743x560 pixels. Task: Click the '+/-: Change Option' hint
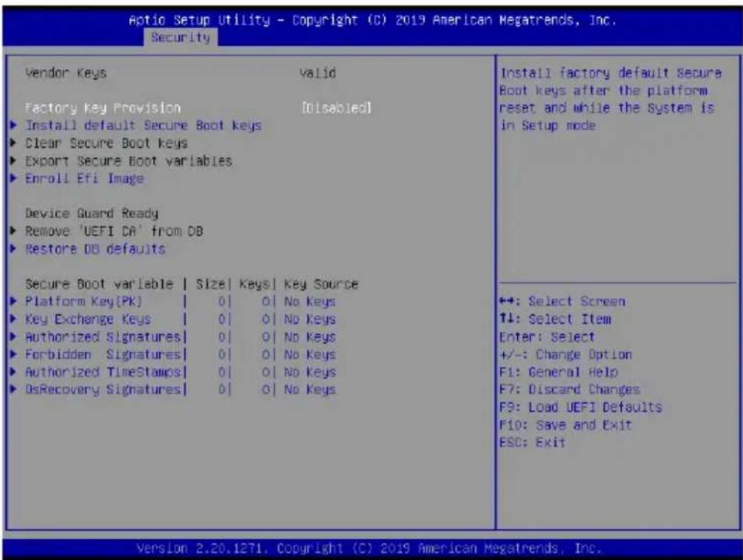point(565,354)
